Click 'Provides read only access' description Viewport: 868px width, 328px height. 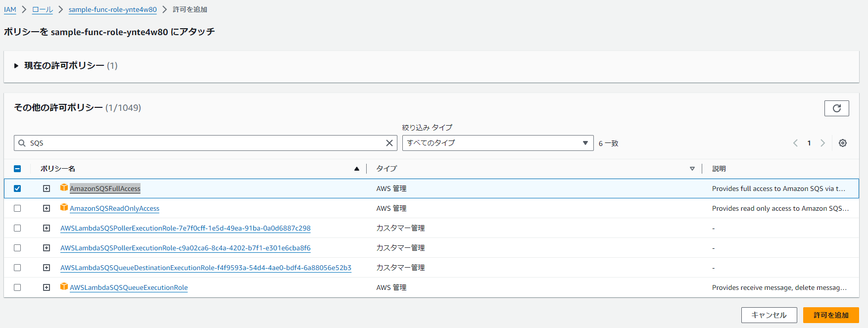780,208
